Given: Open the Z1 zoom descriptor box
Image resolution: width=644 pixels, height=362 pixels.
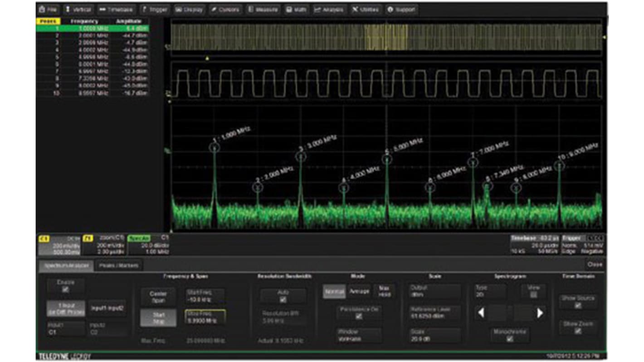Looking at the screenshot, I should click(x=103, y=245).
